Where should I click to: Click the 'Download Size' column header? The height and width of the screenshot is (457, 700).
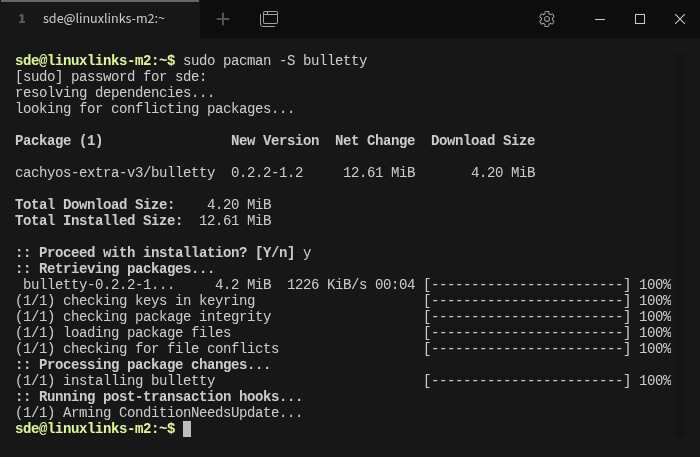point(483,141)
